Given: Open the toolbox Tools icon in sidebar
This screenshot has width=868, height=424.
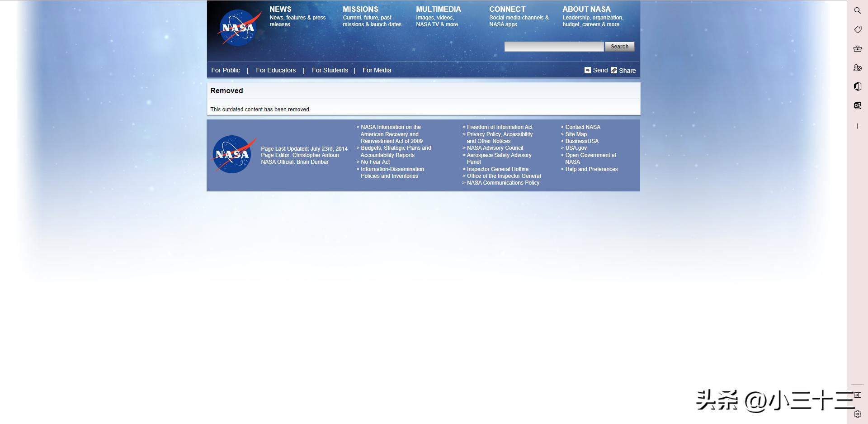Looking at the screenshot, I should coord(857,49).
